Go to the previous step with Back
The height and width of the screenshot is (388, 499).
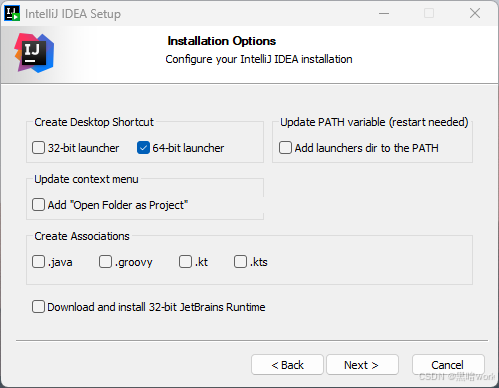(287, 365)
